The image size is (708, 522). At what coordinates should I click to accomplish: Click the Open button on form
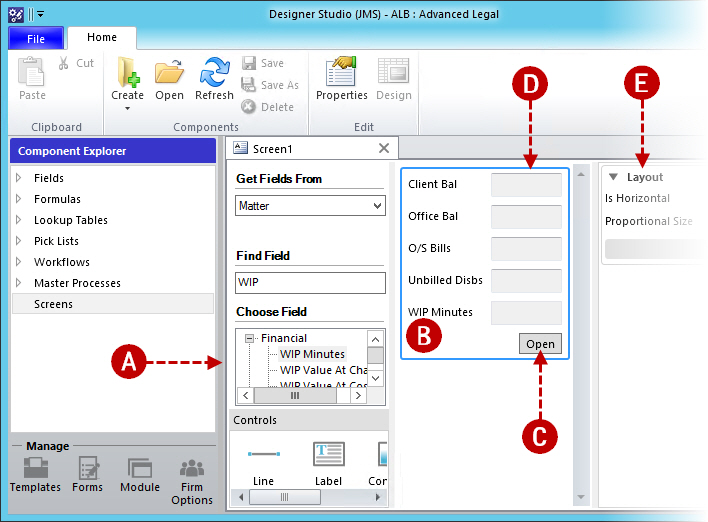(x=540, y=344)
